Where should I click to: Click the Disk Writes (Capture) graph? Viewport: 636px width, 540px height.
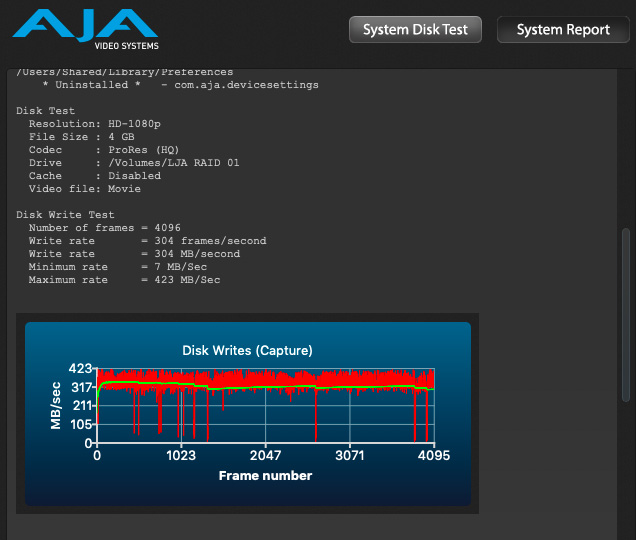click(x=248, y=414)
